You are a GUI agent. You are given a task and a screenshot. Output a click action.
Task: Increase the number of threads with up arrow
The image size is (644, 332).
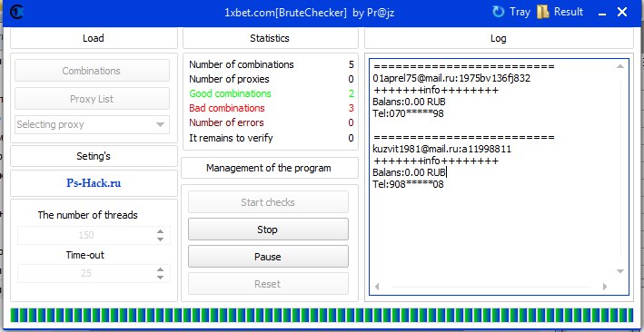coord(160,232)
